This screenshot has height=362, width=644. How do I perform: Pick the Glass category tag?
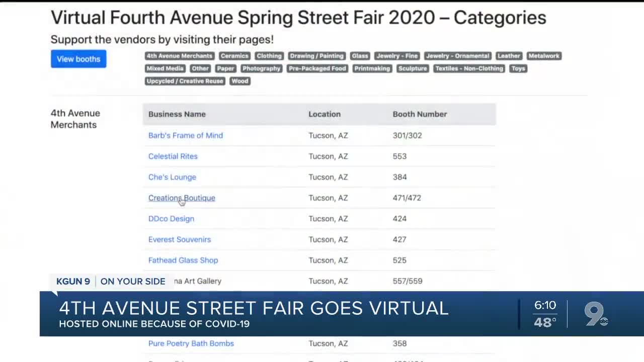coord(360,56)
